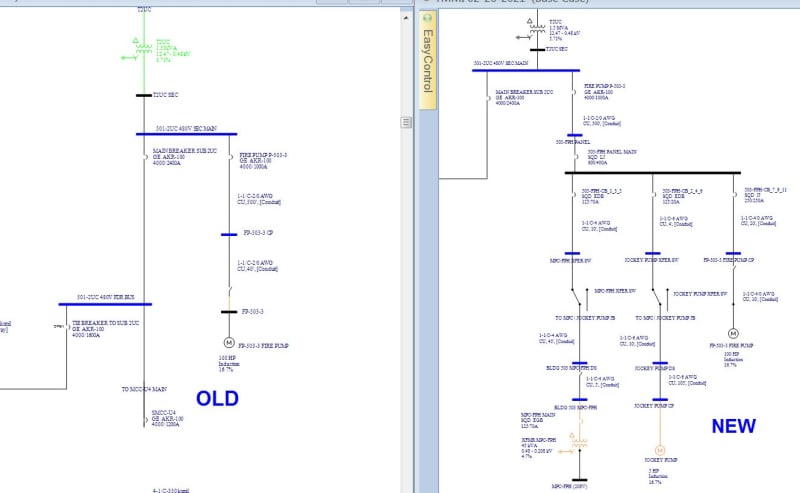Select the T2UC SEC bus in left pane
This screenshot has height=493, width=800.
click(143, 95)
